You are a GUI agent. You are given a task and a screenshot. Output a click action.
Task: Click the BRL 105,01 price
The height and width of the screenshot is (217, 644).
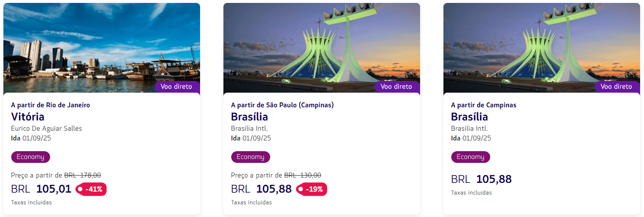41,189
